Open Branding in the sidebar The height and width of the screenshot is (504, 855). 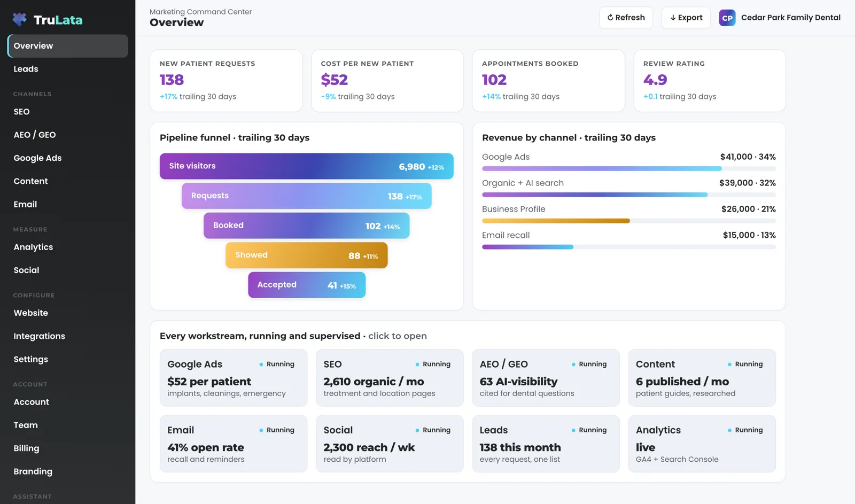[x=68, y=471]
